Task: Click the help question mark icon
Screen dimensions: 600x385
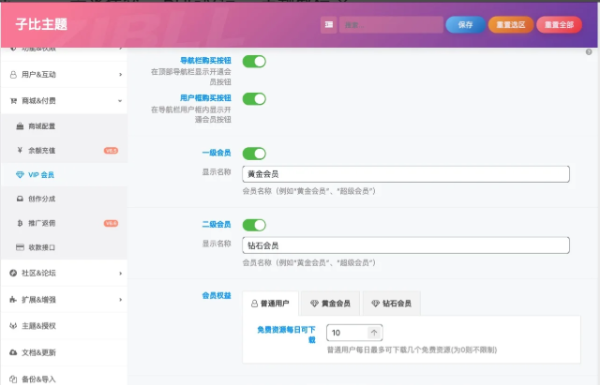Action: (589, 52)
